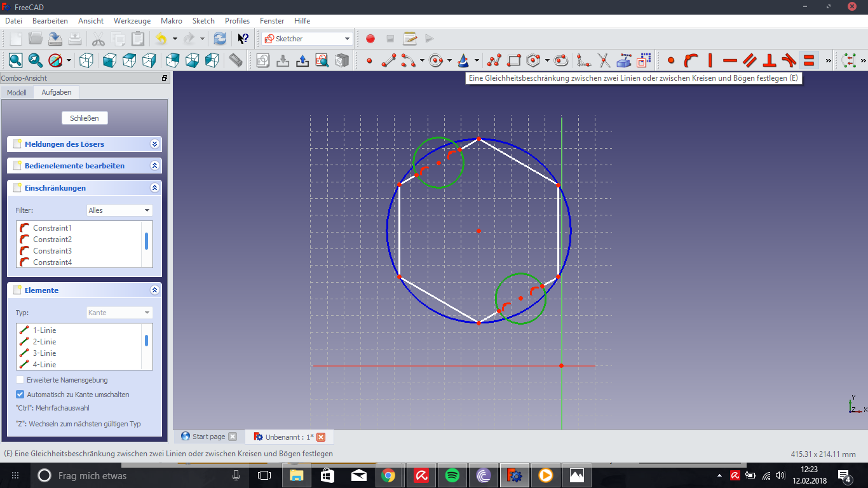868x488 pixels.
Task: Switch to the Start page tab
Action: tap(209, 437)
